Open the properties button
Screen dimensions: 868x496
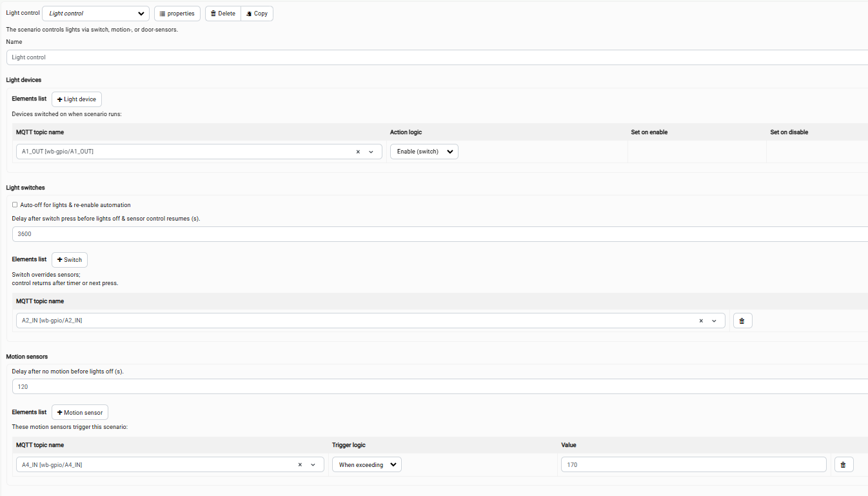[177, 14]
